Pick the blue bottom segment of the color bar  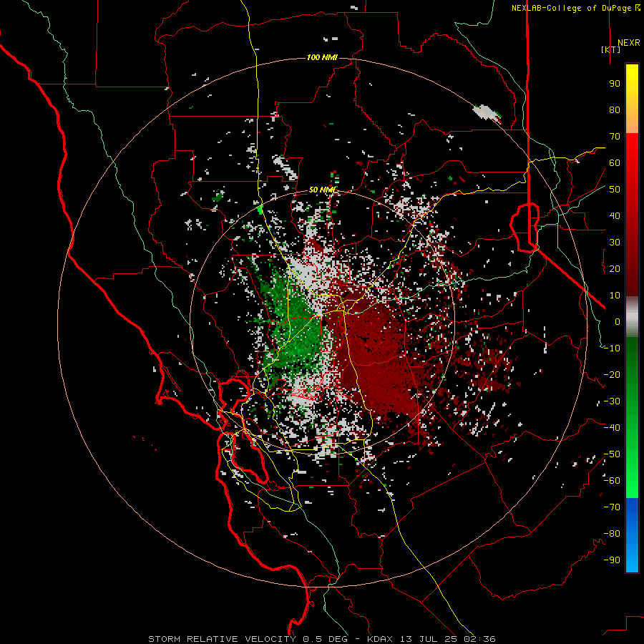(632, 535)
